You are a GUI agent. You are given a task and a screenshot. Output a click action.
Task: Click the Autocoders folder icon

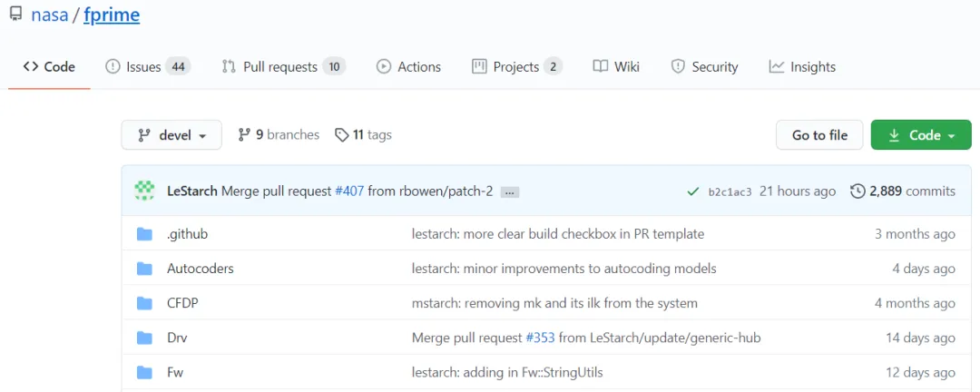pos(144,269)
